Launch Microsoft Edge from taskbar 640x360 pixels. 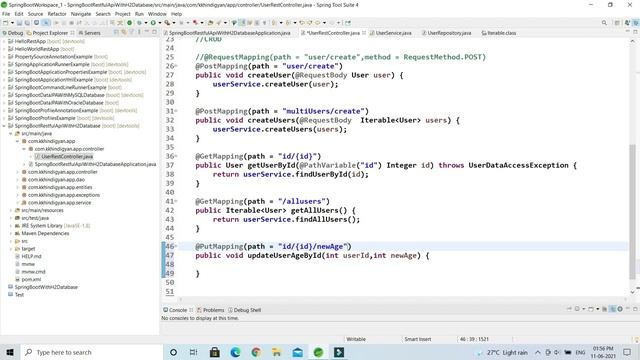point(236,352)
